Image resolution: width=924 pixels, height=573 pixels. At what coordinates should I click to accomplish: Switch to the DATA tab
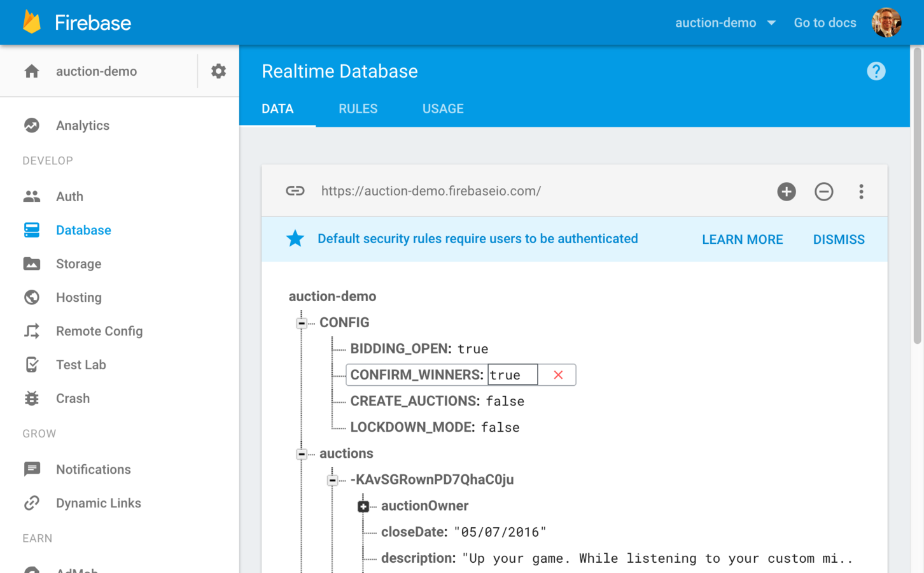277,109
